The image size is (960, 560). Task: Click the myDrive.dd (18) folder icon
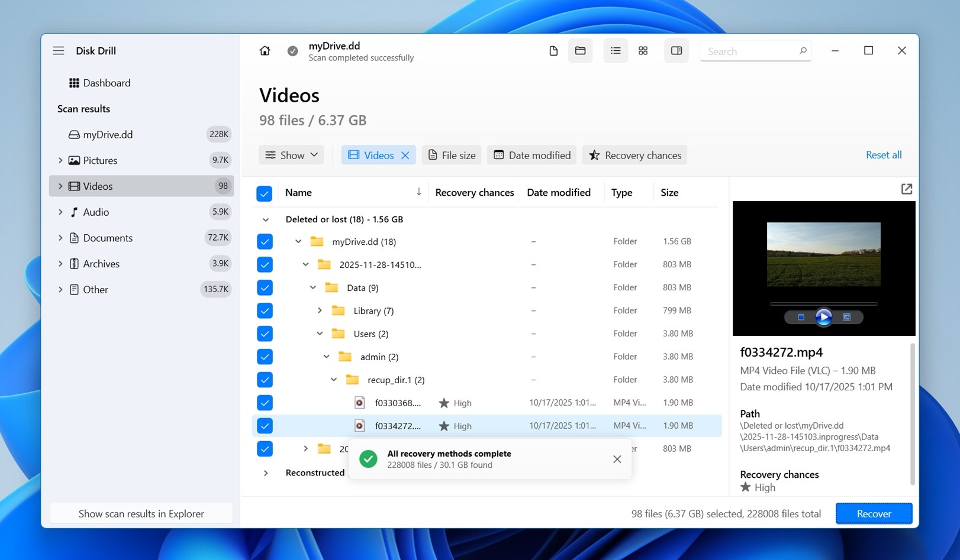pos(317,241)
